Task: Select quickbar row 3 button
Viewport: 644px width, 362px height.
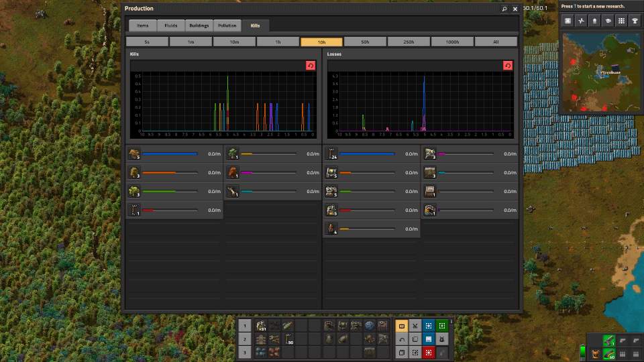Action: click(245, 353)
